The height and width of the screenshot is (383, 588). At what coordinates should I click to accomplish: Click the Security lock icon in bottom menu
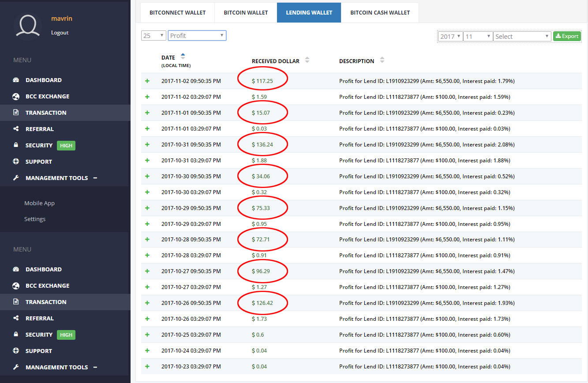(x=16, y=334)
